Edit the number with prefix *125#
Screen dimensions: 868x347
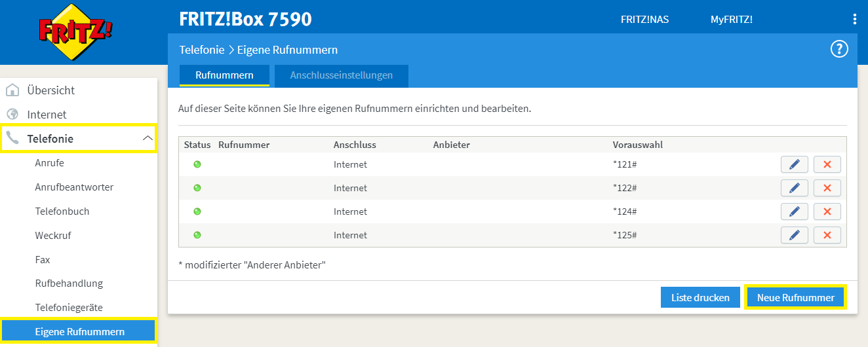[x=795, y=235]
